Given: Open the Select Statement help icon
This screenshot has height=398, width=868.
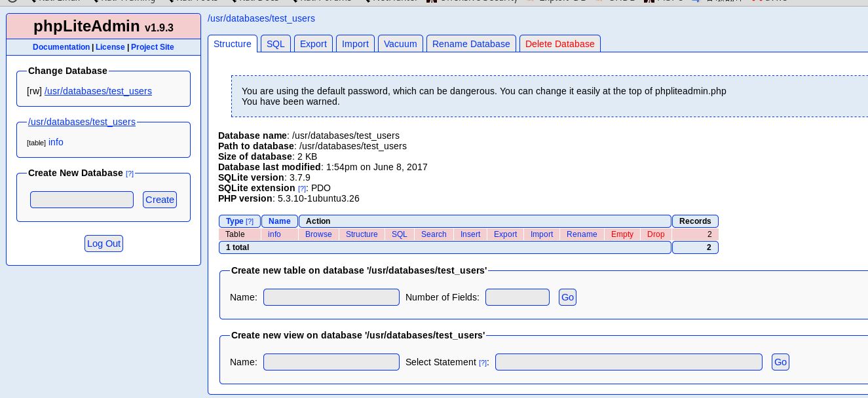Looking at the screenshot, I should tap(483, 363).
